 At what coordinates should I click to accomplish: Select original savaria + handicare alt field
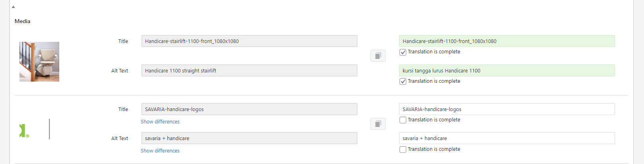pos(249,138)
